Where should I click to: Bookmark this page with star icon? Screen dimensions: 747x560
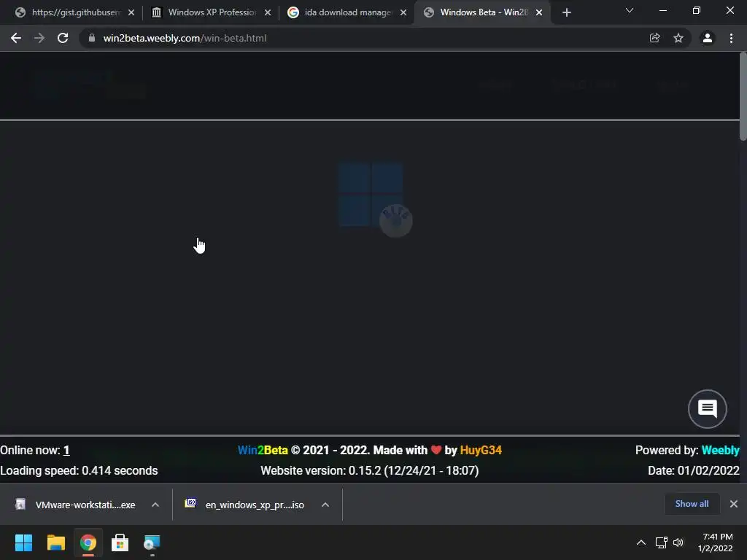(678, 38)
